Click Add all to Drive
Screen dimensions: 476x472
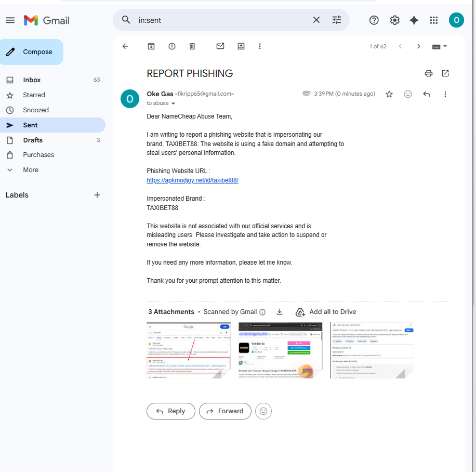tap(325, 312)
